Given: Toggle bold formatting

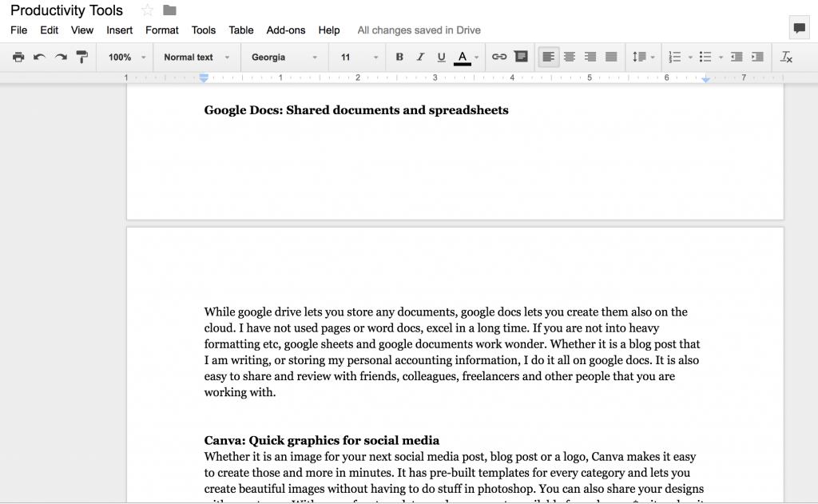Looking at the screenshot, I should pos(399,57).
